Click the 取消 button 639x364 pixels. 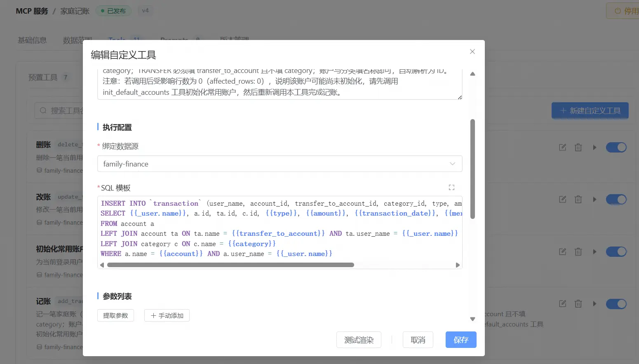pyautogui.click(x=418, y=340)
